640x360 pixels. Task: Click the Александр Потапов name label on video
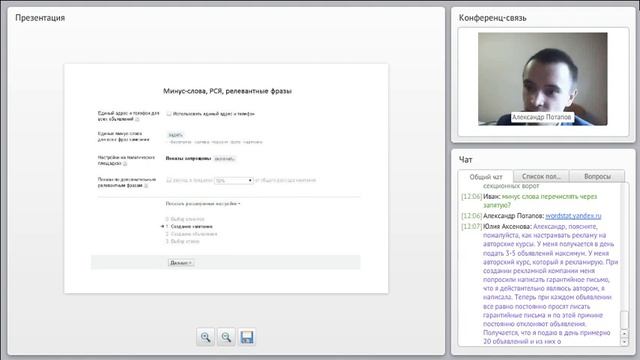click(542, 117)
